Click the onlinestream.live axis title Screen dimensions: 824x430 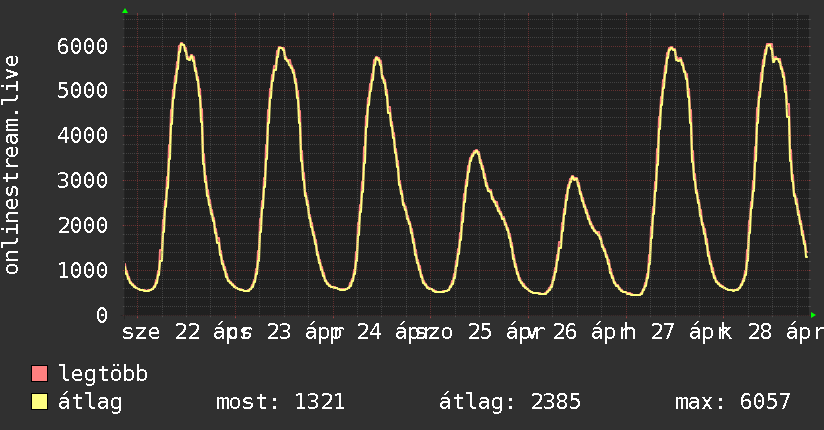point(12,165)
